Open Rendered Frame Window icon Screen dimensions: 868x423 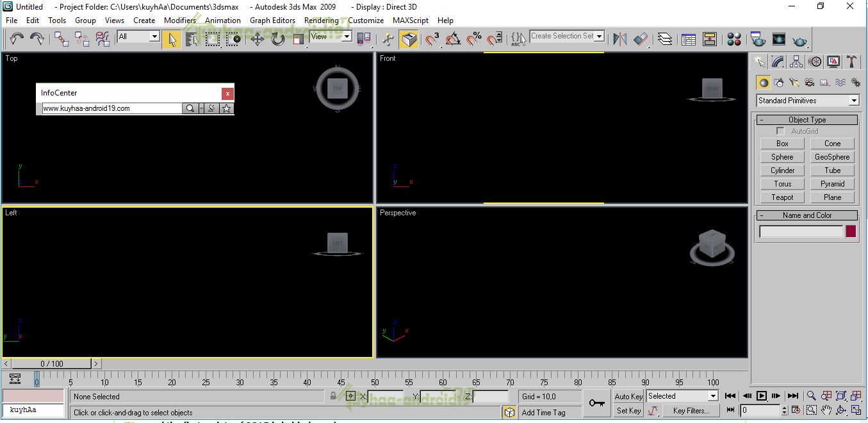(778, 39)
